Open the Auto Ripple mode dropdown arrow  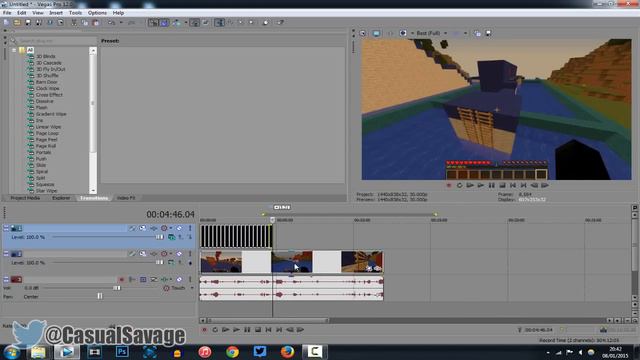point(186,22)
